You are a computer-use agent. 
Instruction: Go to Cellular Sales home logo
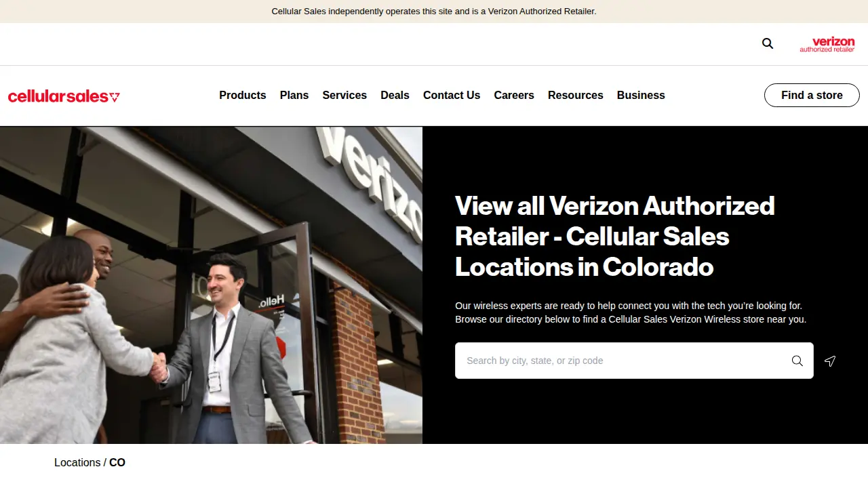pos(64,96)
